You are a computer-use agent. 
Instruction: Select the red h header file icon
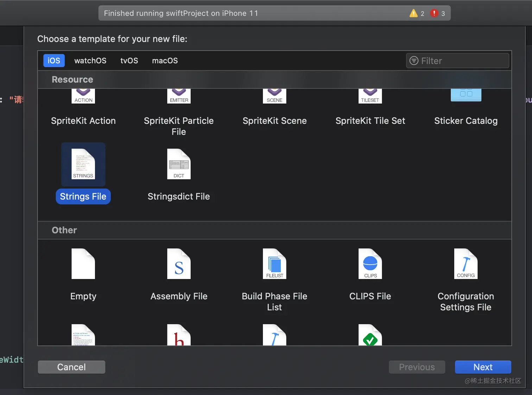[x=179, y=335]
